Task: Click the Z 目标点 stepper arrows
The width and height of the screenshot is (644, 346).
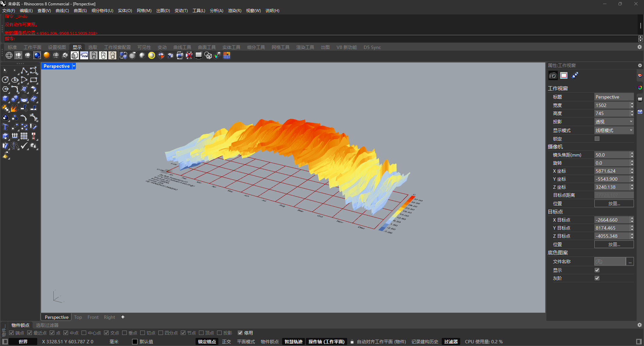Action: pos(632,236)
